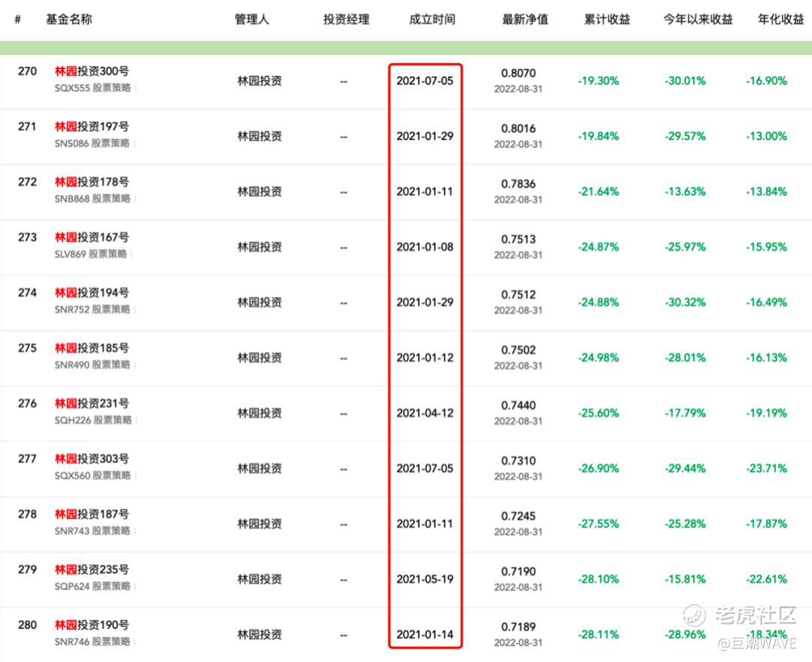The height and width of the screenshot is (662, 812).
Task: Click annualized return -19.19%
Action: 766,414
